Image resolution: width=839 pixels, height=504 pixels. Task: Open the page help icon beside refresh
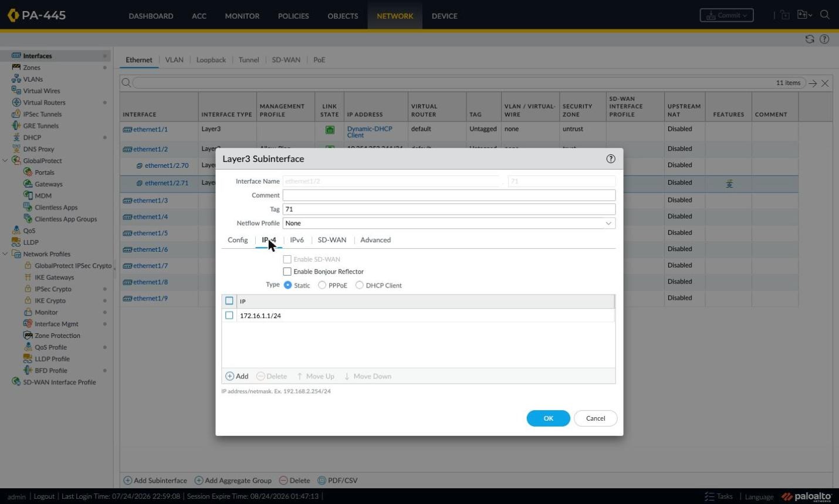(x=824, y=39)
